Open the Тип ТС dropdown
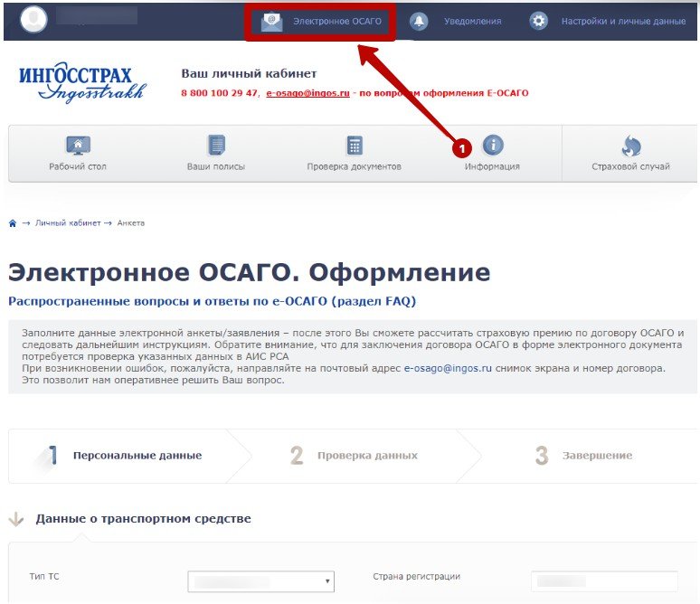 click(261, 580)
